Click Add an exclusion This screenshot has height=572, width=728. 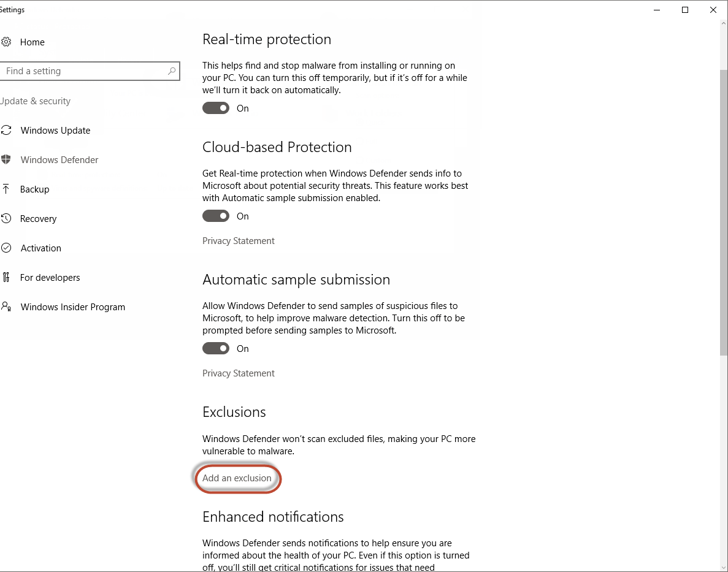click(x=237, y=478)
